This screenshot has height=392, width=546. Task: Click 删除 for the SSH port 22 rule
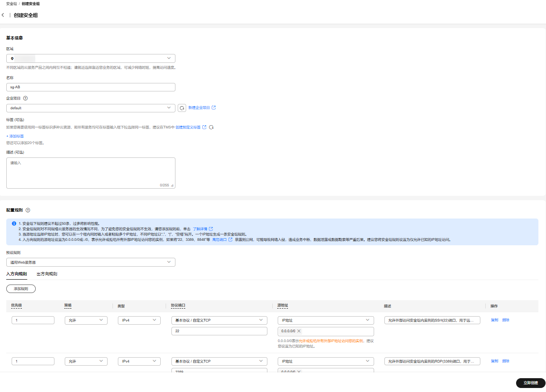(505, 320)
